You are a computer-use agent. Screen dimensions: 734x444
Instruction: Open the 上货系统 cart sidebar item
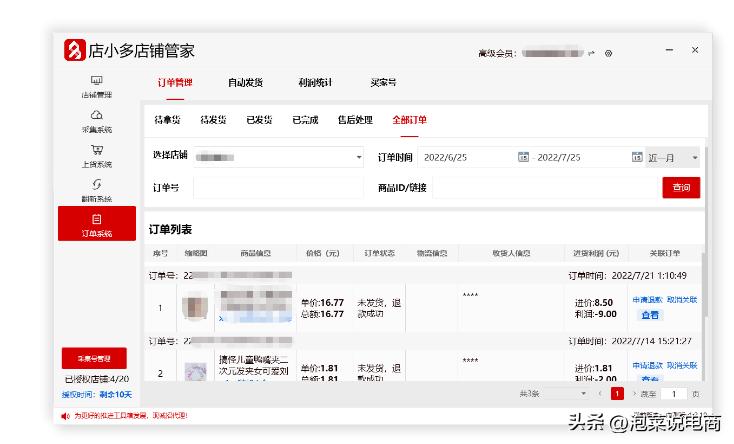97,156
